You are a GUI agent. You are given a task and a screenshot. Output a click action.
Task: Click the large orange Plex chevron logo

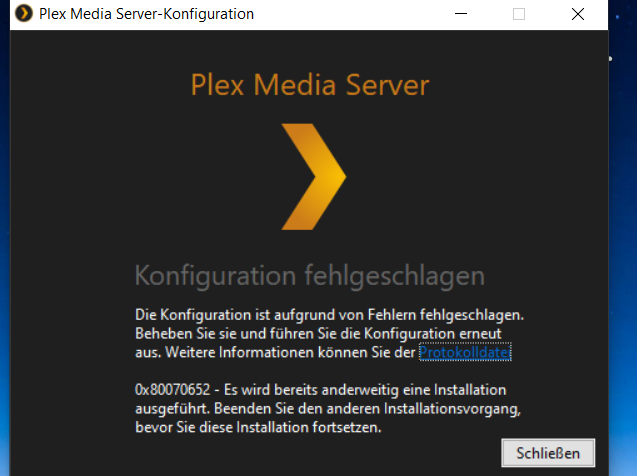tap(314, 177)
